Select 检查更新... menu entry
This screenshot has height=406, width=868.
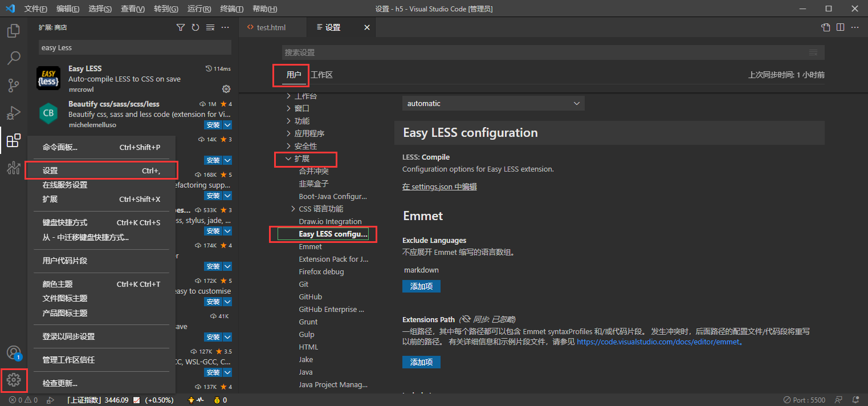click(x=101, y=383)
